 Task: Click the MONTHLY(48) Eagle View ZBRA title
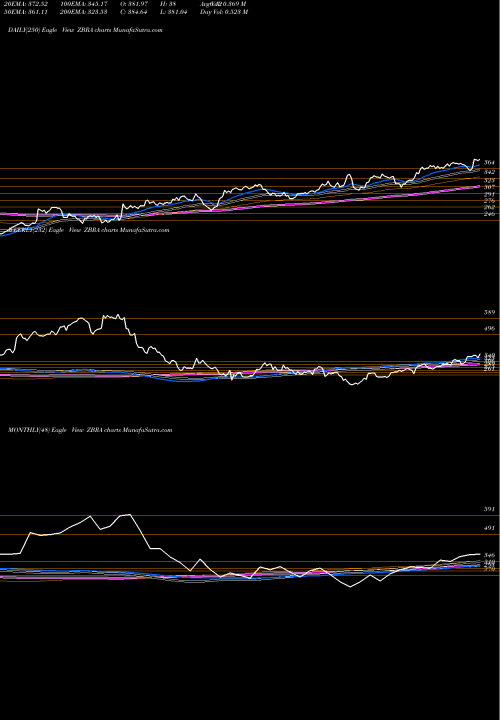tap(90, 430)
